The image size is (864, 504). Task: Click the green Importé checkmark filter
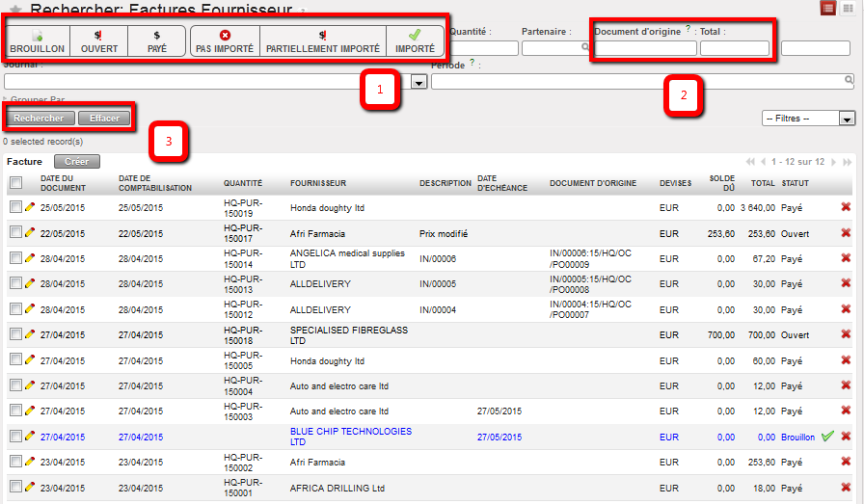coord(415,35)
